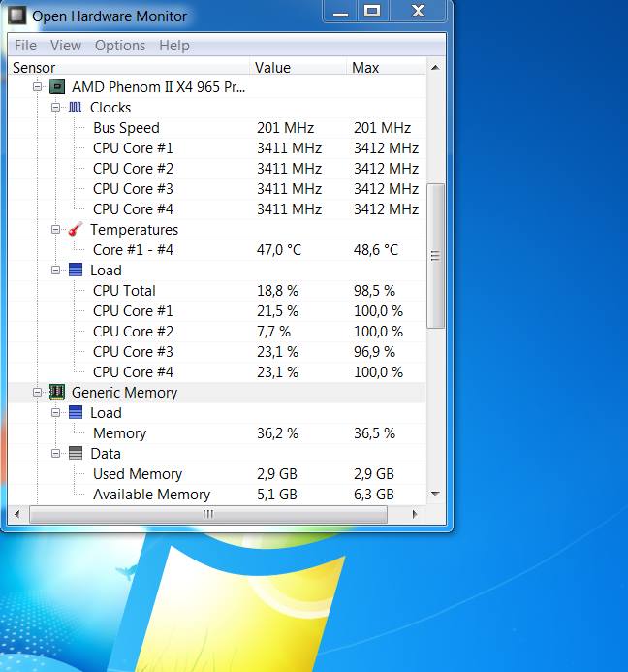Click the horizontal scrollbar thumb
Screen dimensions: 628x672
tap(208, 514)
